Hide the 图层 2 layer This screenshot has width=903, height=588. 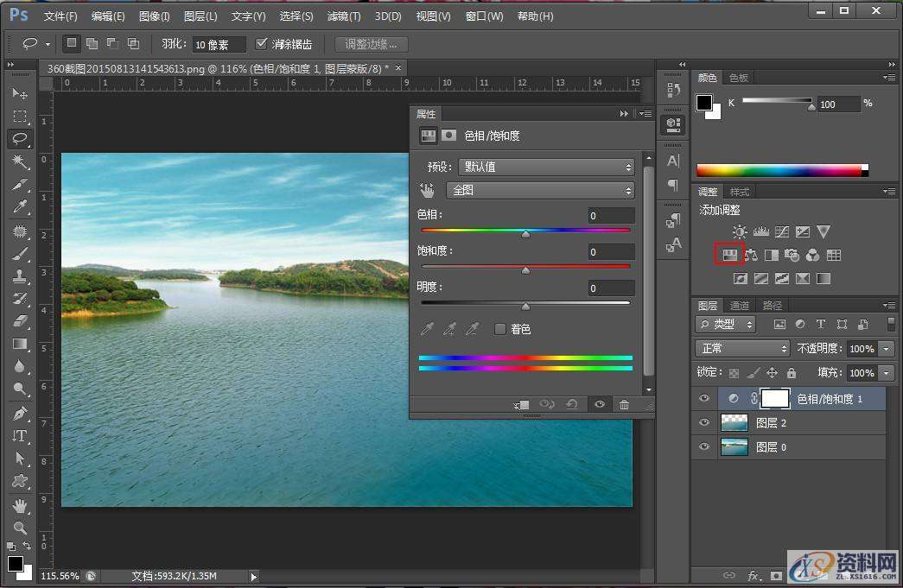point(704,423)
